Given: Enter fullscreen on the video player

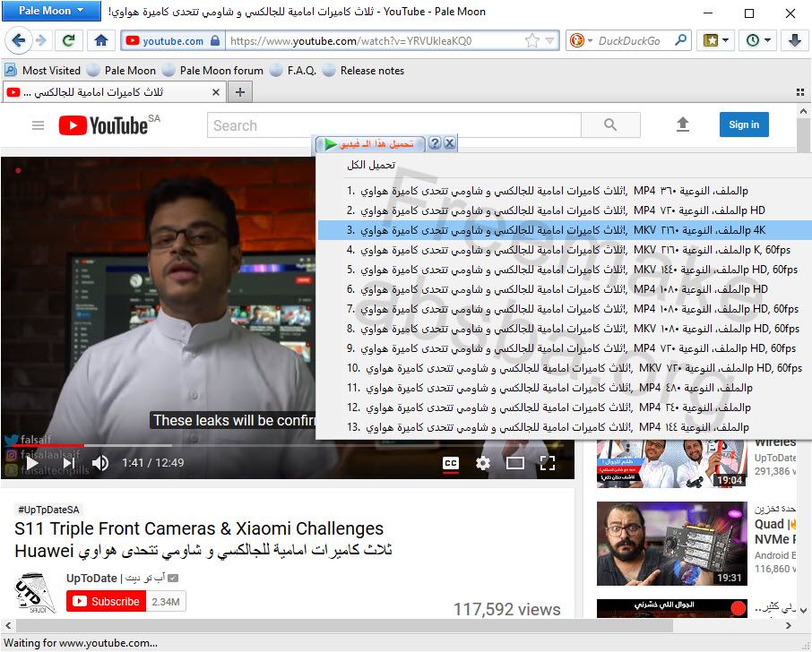Looking at the screenshot, I should (548, 463).
